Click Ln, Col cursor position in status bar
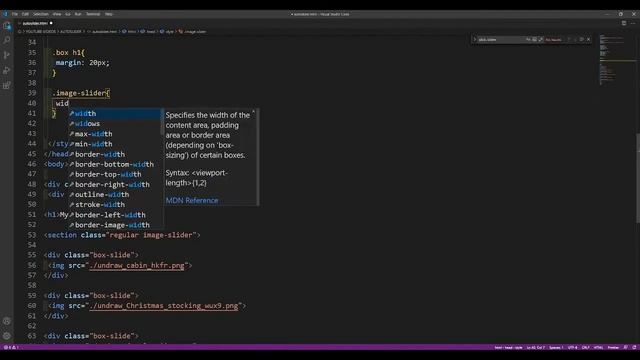640x360 pixels. (536, 347)
